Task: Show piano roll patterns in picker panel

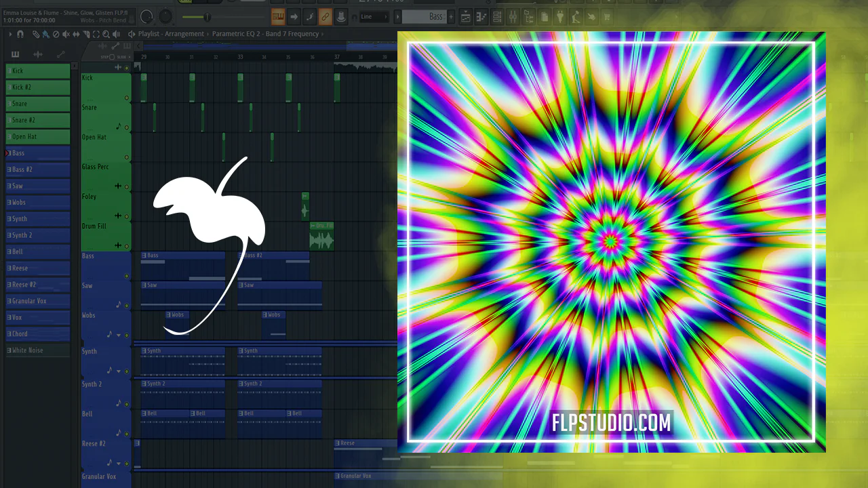Action: 16,54
